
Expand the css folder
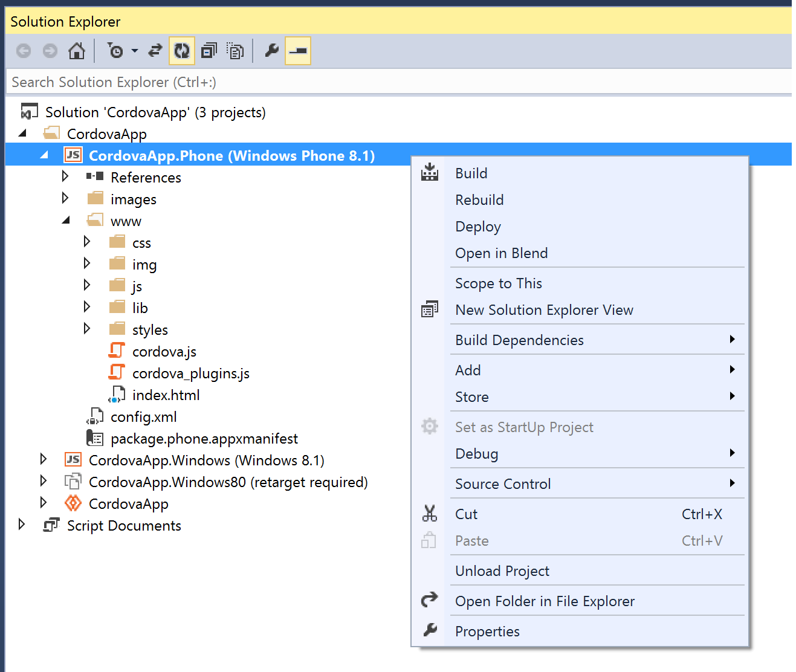[87, 242]
